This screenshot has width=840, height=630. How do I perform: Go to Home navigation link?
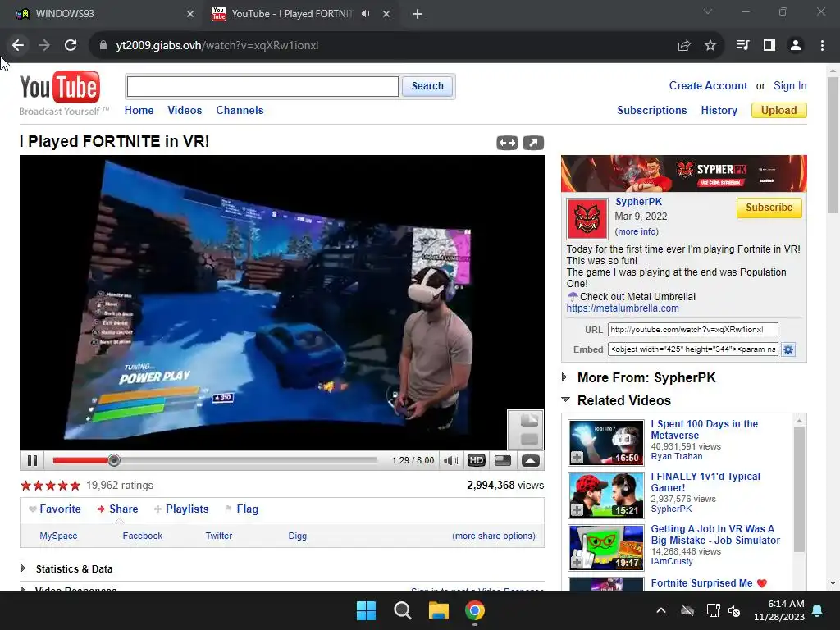139,111
